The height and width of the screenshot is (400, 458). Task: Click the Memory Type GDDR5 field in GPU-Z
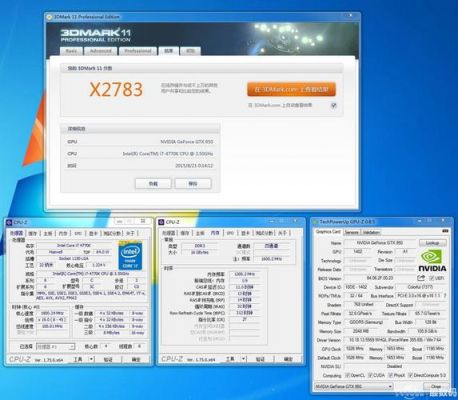point(366,322)
